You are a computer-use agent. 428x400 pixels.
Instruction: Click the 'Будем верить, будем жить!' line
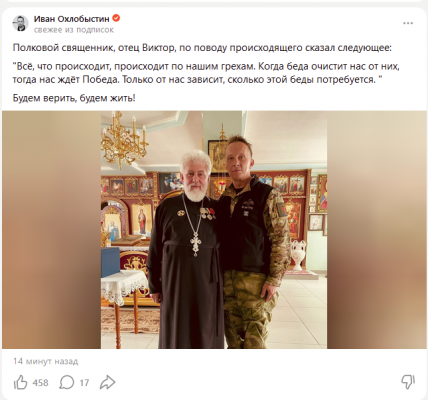(x=74, y=98)
